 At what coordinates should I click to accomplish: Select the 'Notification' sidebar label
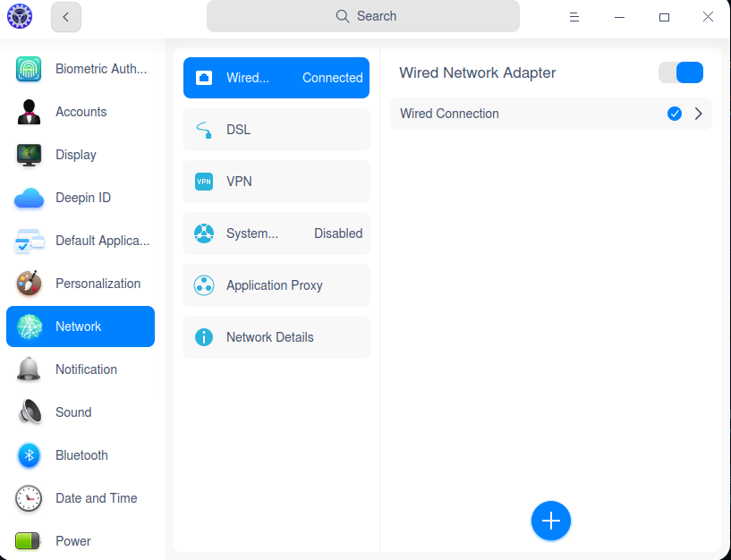(86, 369)
